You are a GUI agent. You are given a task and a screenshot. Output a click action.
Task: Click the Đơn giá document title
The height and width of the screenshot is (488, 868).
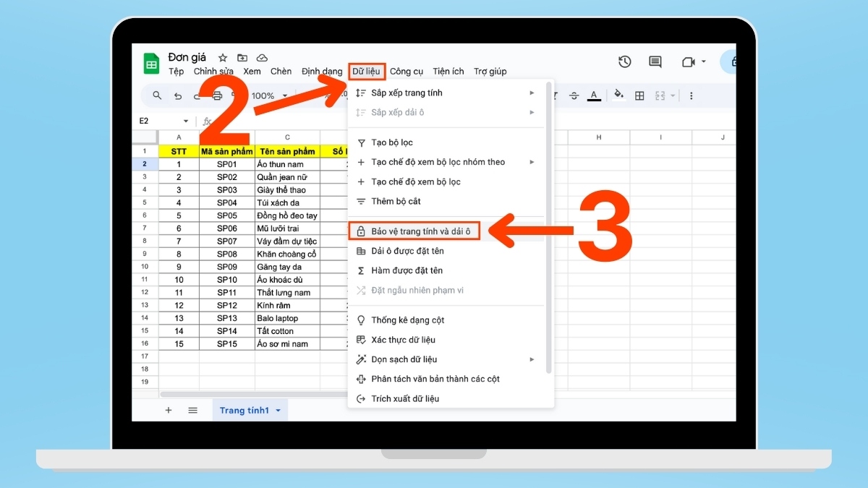coord(187,57)
